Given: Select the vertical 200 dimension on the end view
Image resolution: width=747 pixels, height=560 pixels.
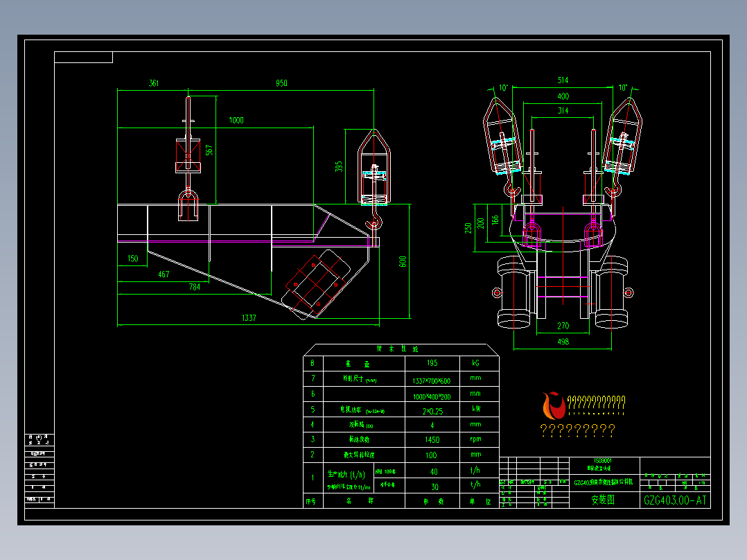Looking at the screenshot, I should tap(480, 223).
